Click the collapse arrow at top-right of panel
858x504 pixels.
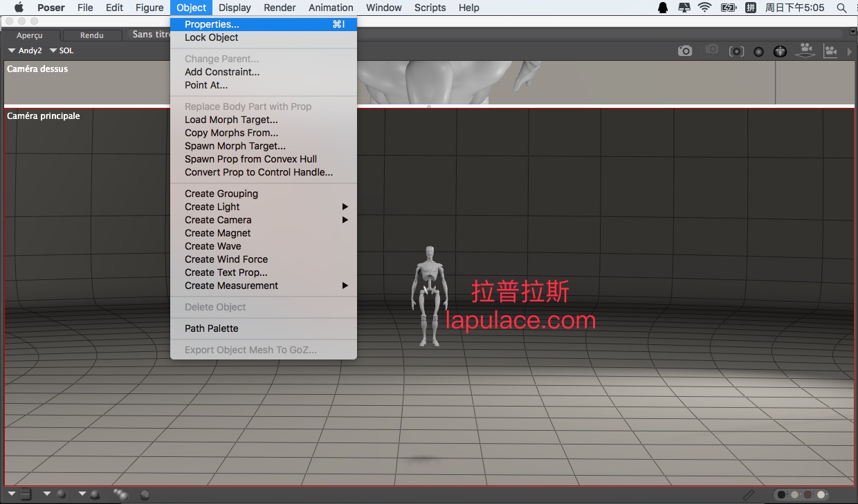click(x=852, y=31)
